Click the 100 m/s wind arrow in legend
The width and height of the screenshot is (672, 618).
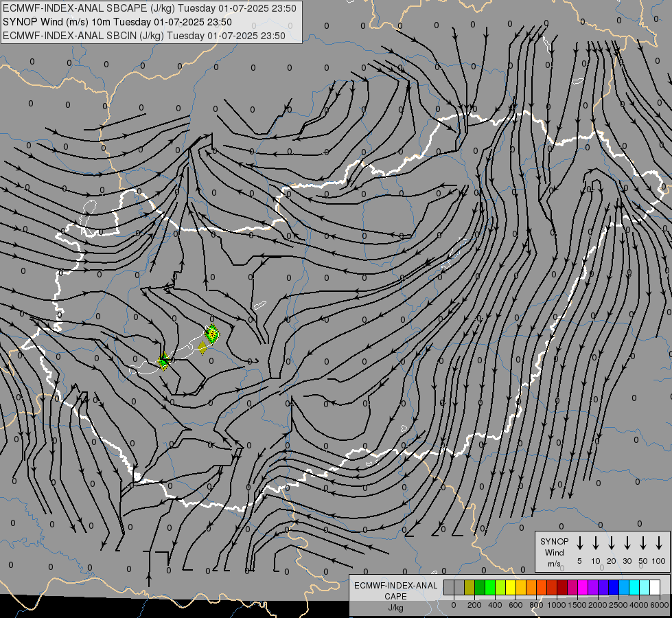(x=659, y=543)
